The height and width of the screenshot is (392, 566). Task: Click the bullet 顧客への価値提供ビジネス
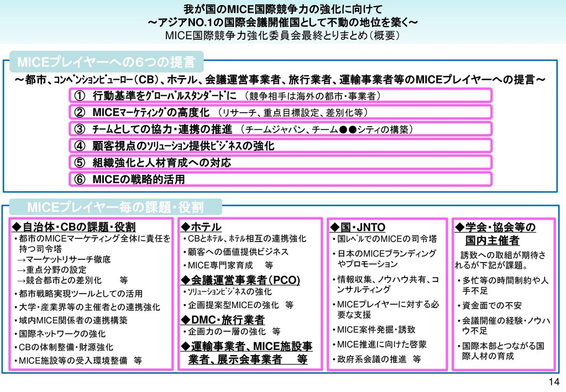(x=235, y=252)
